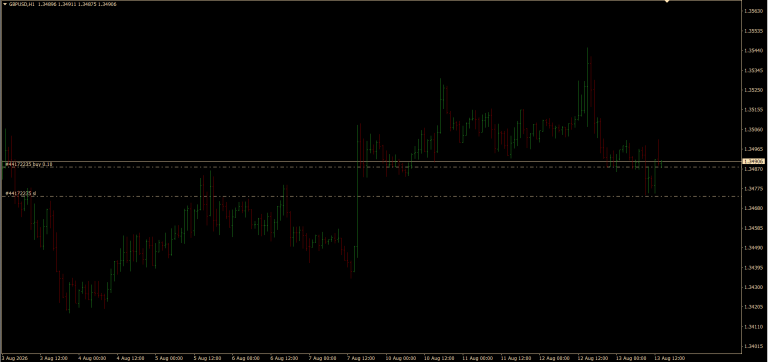
Task: Click the 13 Aug 12:00 time label
Action: click(x=670, y=358)
